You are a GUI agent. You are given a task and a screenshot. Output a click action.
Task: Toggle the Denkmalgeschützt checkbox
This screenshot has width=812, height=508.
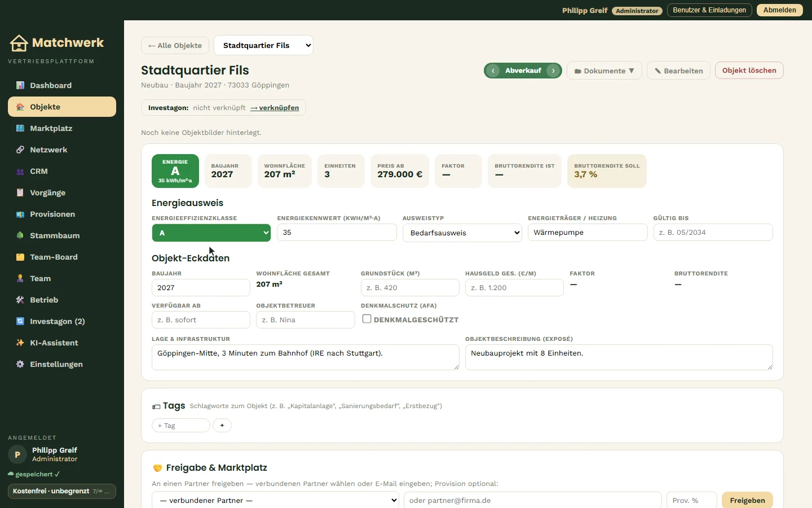pos(367,319)
